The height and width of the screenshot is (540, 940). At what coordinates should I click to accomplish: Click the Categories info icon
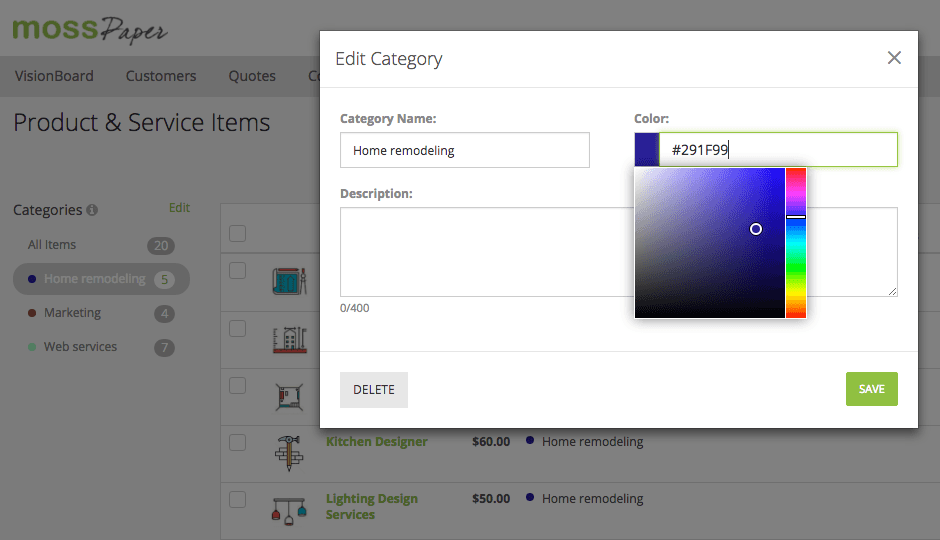[92, 211]
